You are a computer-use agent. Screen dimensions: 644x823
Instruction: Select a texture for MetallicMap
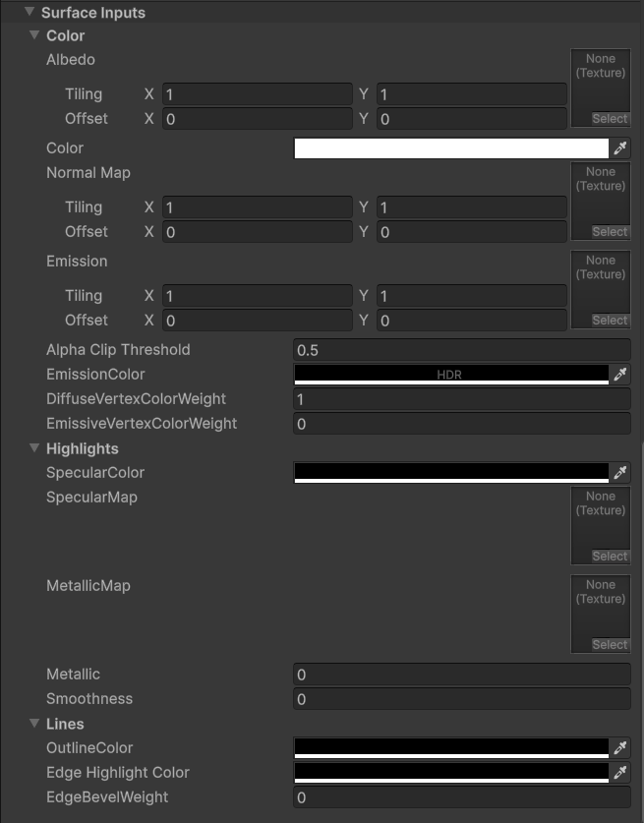click(610, 645)
